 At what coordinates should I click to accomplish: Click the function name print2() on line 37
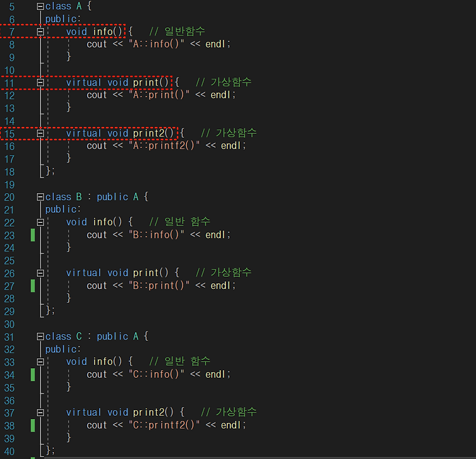(x=154, y=412)
